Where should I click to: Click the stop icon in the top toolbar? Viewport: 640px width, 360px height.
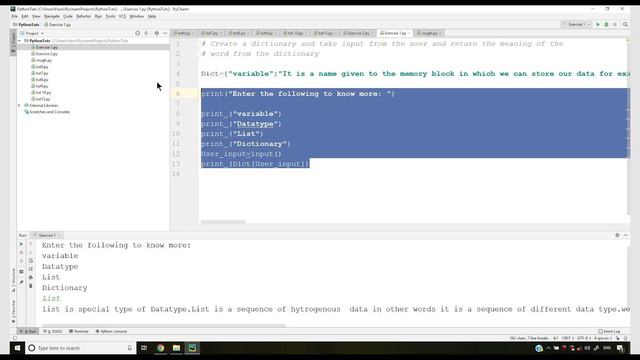[615, 24]
